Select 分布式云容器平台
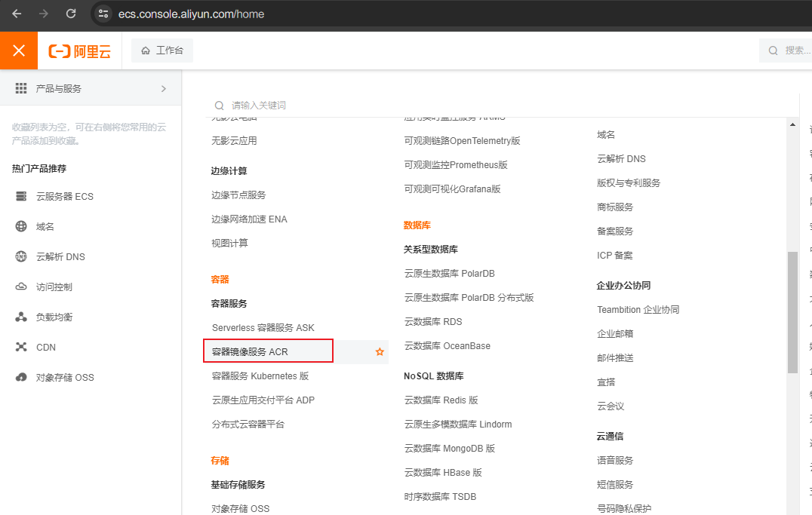Image resolution: width=812 pixels, height=515 pixels. 248,425
